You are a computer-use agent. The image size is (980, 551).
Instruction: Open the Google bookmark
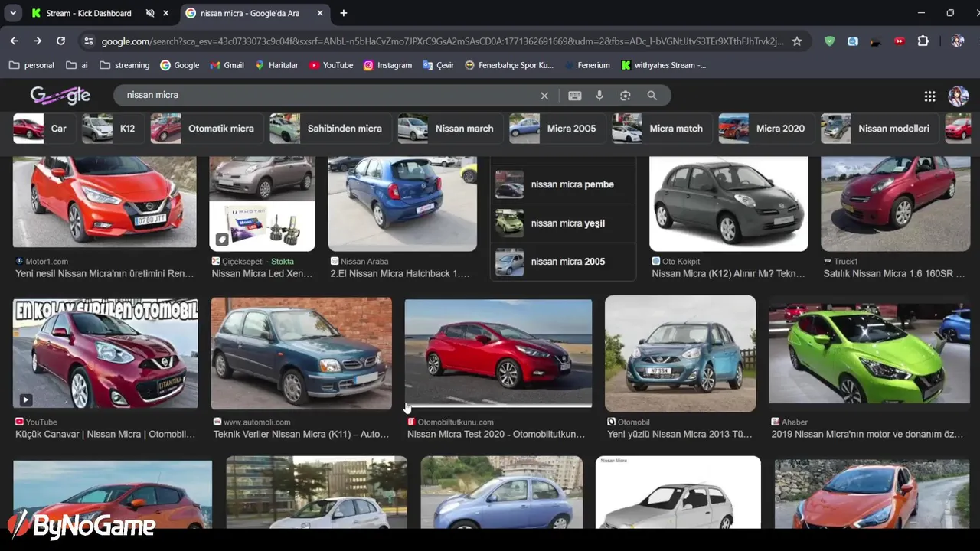[x=179, y=65]
